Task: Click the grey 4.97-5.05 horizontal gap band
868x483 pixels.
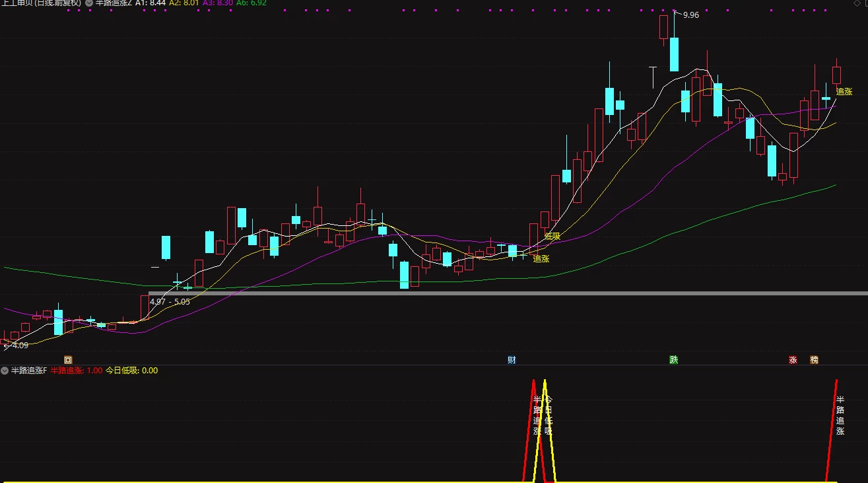Action: click(508, 293)
